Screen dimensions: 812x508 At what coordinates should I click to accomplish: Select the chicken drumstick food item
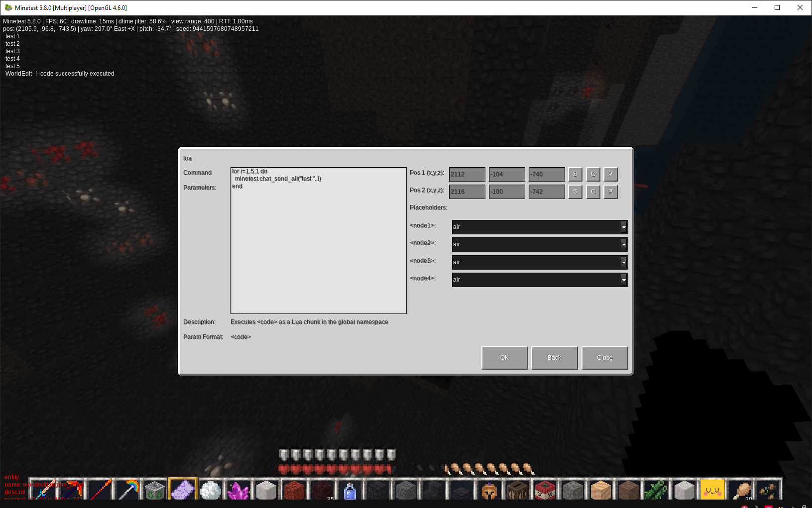point(740,490)
